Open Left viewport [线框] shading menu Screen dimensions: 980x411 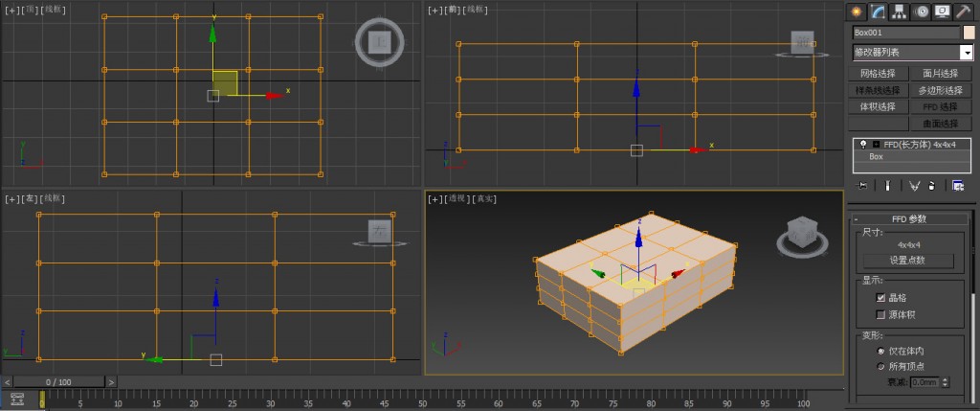[53, 198]
